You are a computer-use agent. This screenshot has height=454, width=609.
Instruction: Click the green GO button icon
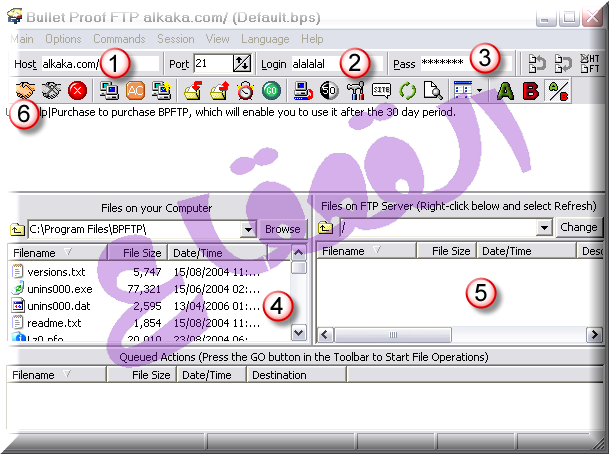[271, 91]
